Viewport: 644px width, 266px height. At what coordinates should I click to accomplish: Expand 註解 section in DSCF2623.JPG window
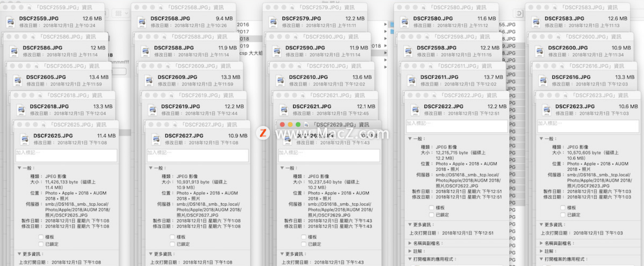click(541, 251)
